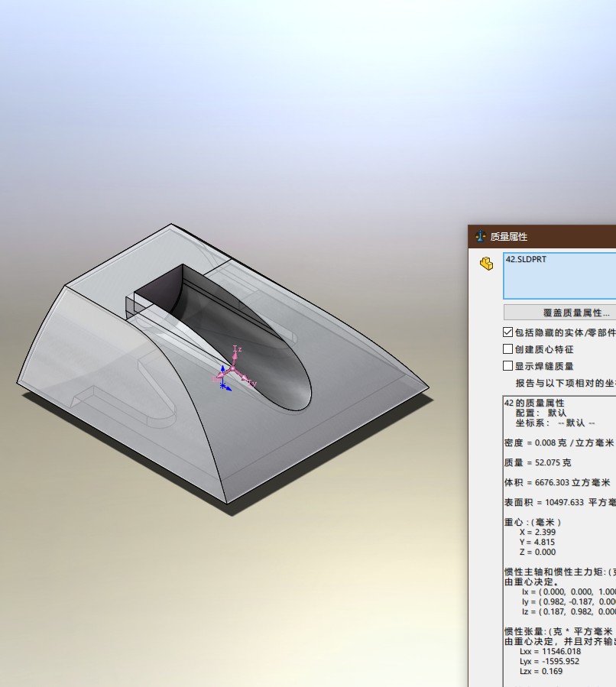Click the 质量 = 52.075 克 line in the report

click(x=537, y=462)
